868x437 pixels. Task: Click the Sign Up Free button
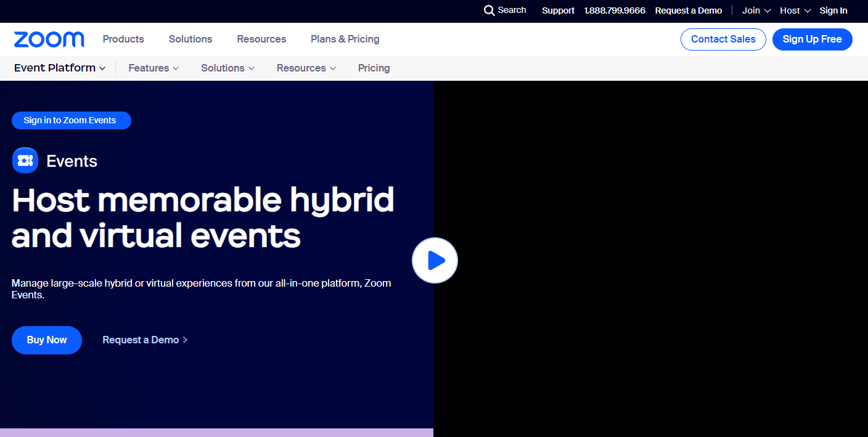pyautogui.click(x=813, y=39)
